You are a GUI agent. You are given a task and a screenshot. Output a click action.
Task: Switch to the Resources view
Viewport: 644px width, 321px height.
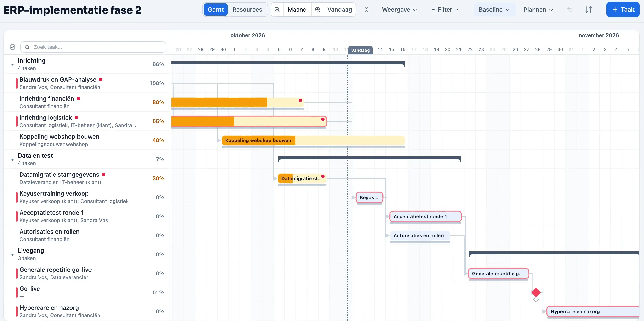(247, 10)
